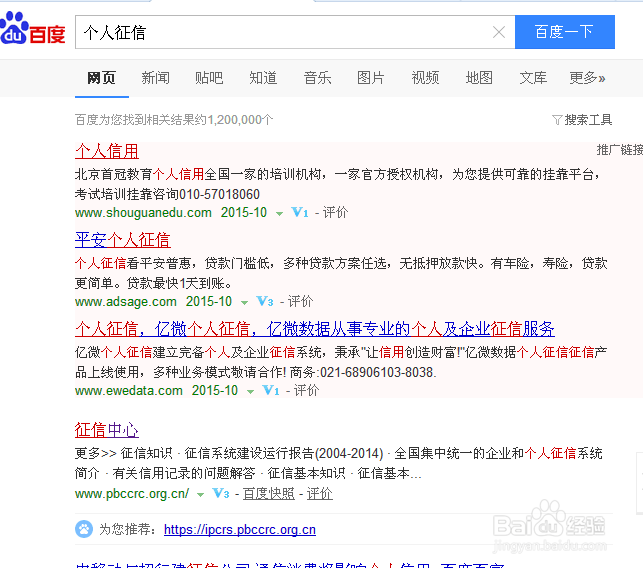Open 百度快照 for pbccrc.org.cn result
The width and height of the screenshot is (643, 568).
(x=269, y=493)
